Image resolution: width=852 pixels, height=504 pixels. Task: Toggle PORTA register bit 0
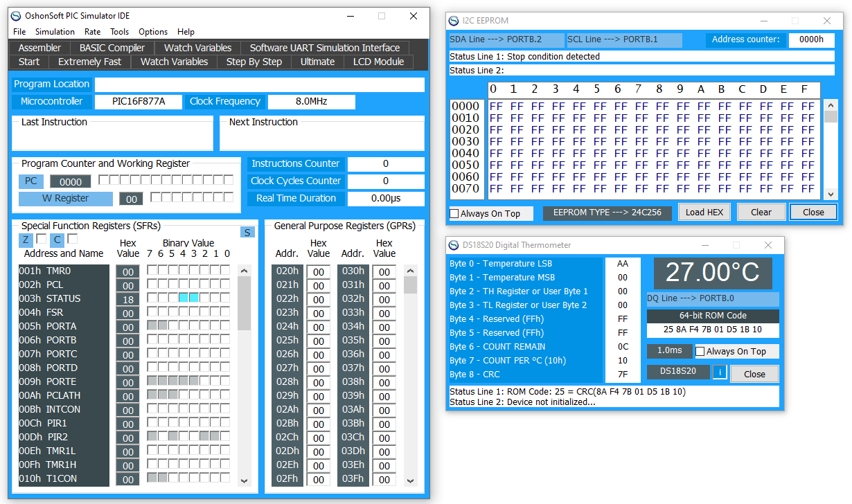(224, 325)
